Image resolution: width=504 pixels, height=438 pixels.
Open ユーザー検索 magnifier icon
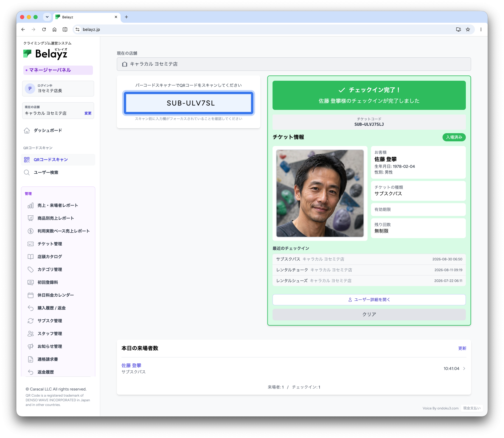[x=27, y=173]
